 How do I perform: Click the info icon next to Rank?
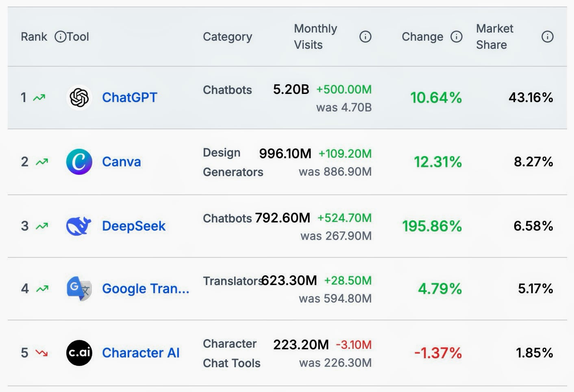coord(60,37)
